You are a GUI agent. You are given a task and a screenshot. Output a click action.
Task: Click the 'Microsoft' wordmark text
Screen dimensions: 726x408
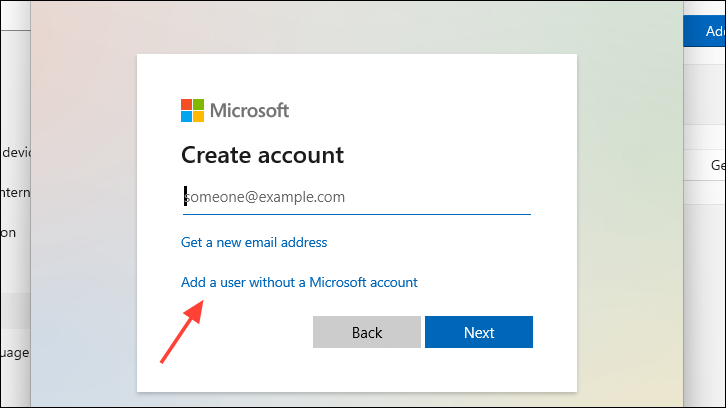pyautogui.click(x=250, y=111)
